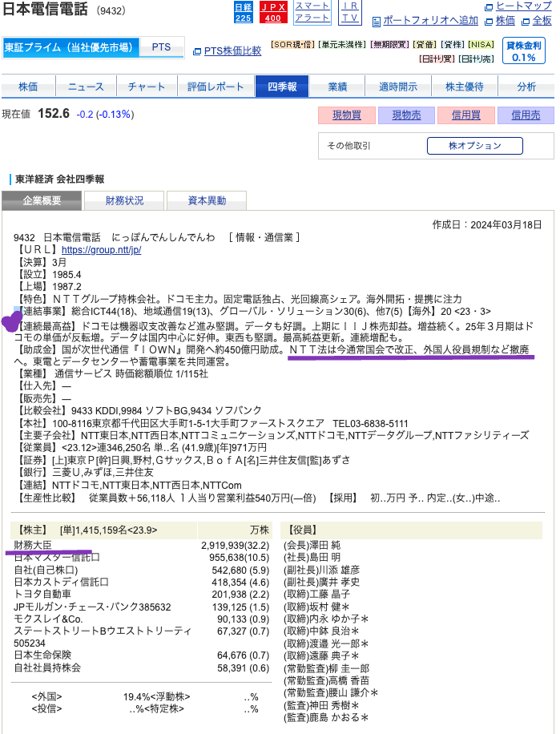Switch to the 業績 tab
This screenshot has height=734, width=560.
tap(337, 87)
